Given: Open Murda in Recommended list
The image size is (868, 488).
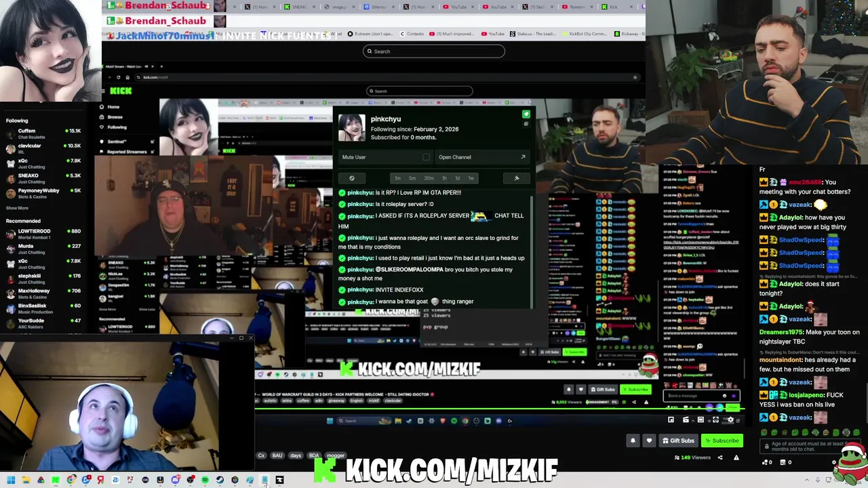Looking at the screenshot, I should (42, 249).
